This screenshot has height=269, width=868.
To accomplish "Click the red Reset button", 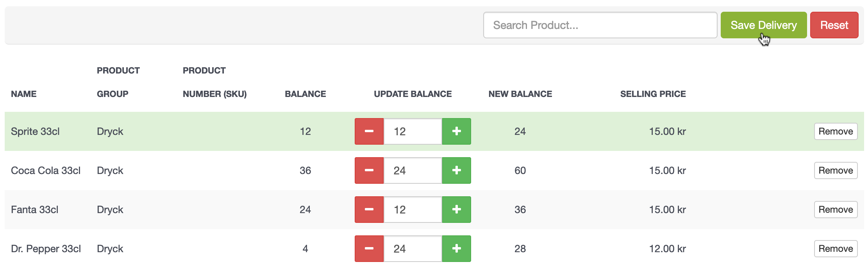I will [x=834, y=25].
